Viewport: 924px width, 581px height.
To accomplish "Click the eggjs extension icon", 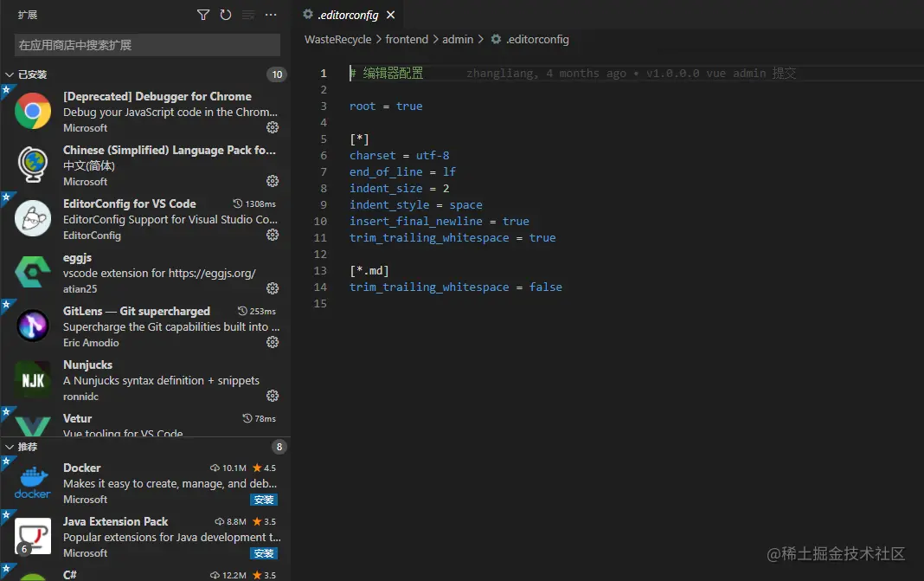I will coord(32,272).
